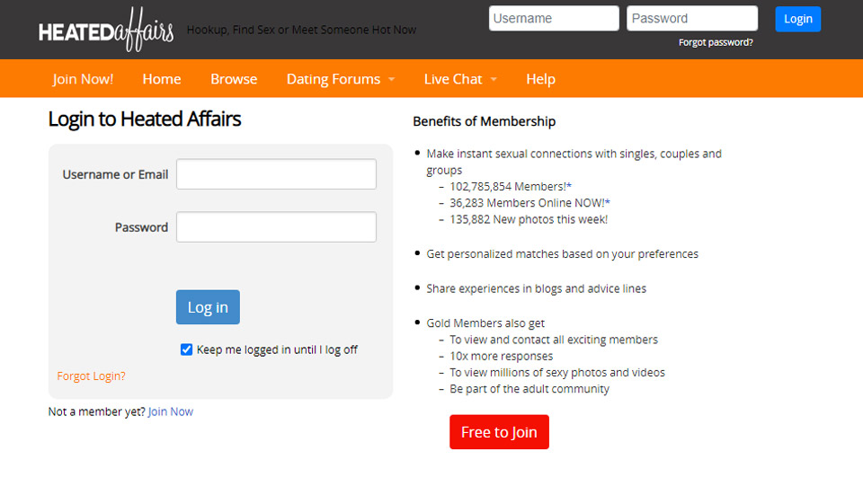Toggle Keep me logged in checkbox

click(187, 349)
